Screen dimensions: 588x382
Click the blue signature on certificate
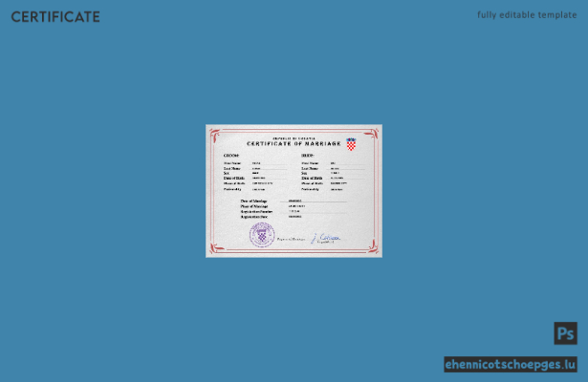[325, 238]
